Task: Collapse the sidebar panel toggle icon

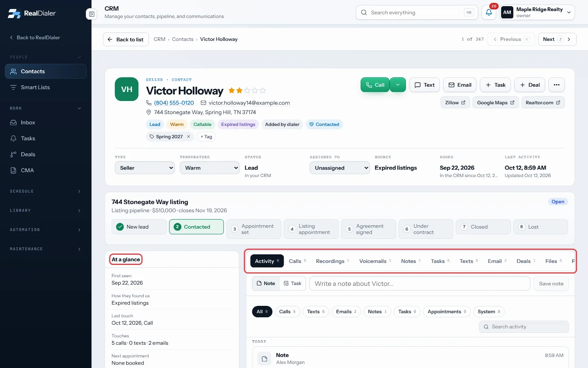Action: pyautogui.click(x=91, y=14)
